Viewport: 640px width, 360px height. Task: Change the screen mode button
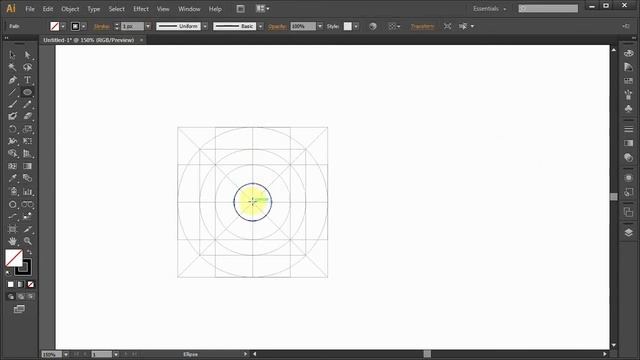coord(19,309)
